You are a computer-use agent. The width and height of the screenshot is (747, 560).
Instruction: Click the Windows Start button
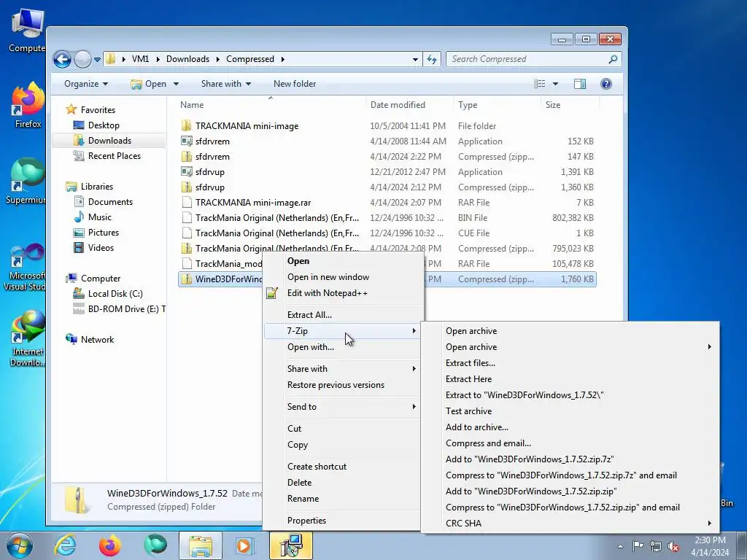click(19, 545)
